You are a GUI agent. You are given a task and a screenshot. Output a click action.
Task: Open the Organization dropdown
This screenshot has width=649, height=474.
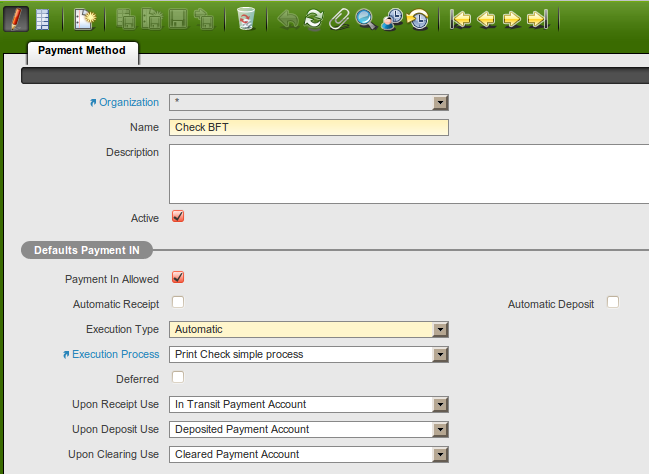click(440, 102)
